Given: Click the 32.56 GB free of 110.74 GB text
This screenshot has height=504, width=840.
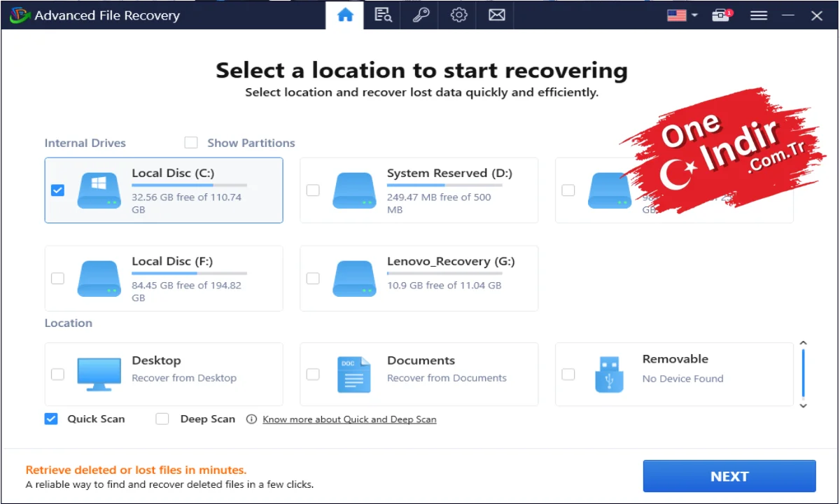Looking at the screenshot, I should [186, 203].
